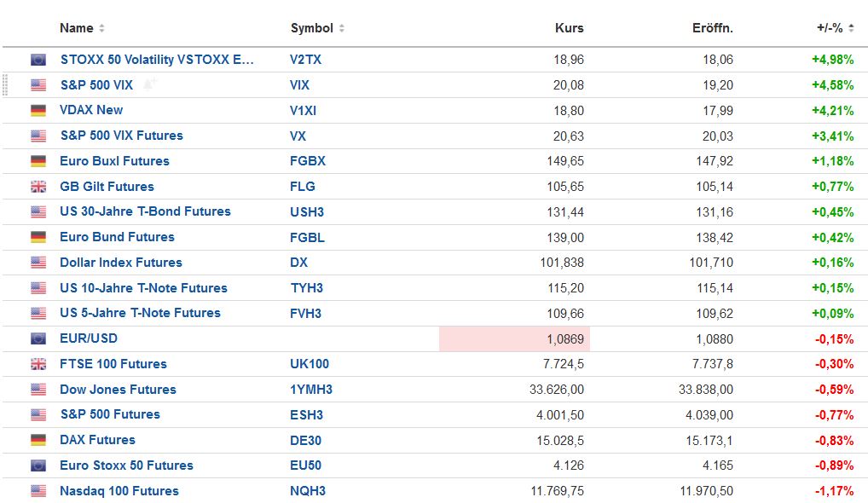The height and width of the screenshot is (503, 868).
Task: Click the -1,17% change value for Nasdaq
Action: (833, 491)
